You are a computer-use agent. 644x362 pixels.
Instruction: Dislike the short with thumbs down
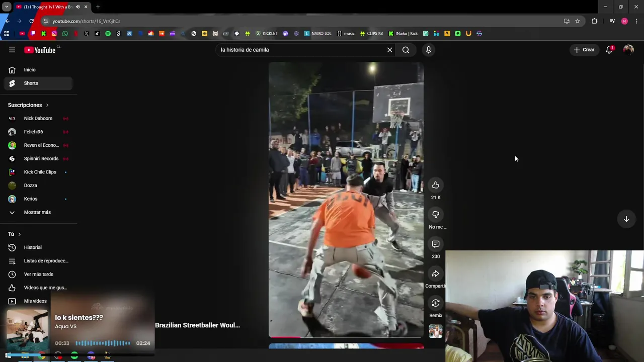436,215
